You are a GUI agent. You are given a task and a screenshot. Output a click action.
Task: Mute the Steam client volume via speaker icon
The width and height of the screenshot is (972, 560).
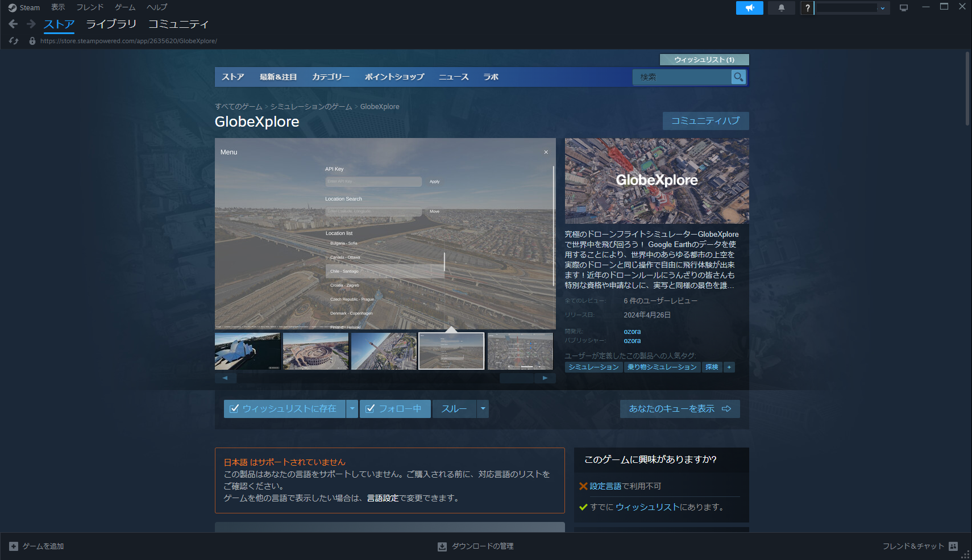click(750, 8)
